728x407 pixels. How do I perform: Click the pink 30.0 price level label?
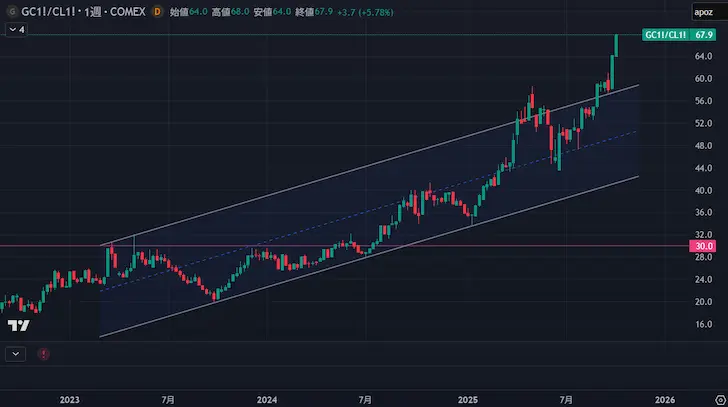tap(703, 246)
